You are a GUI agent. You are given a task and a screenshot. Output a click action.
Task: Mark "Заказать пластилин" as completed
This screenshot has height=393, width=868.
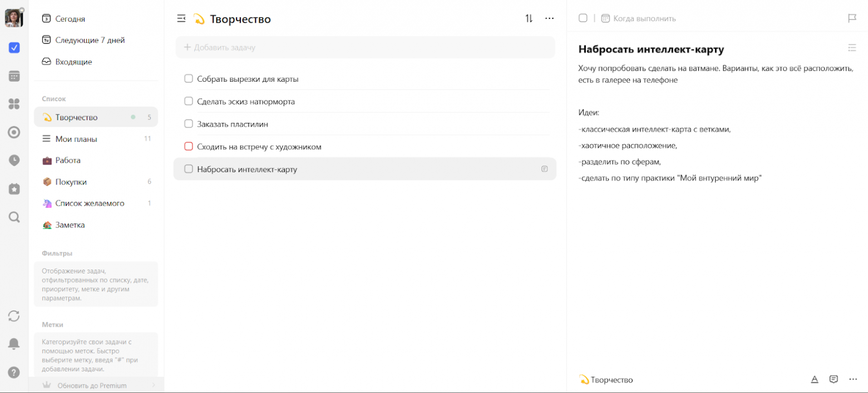pos(189,124)
